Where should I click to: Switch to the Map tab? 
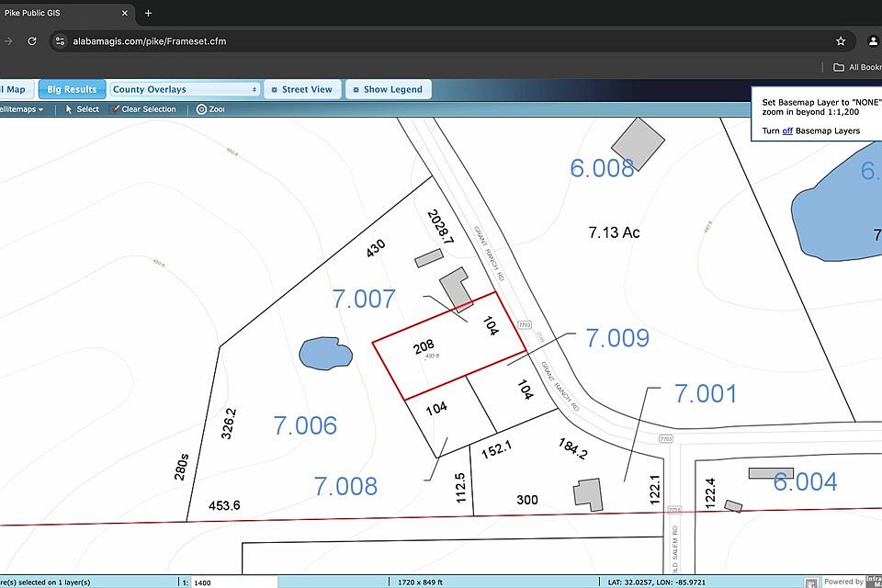click(x=16, y=89)
